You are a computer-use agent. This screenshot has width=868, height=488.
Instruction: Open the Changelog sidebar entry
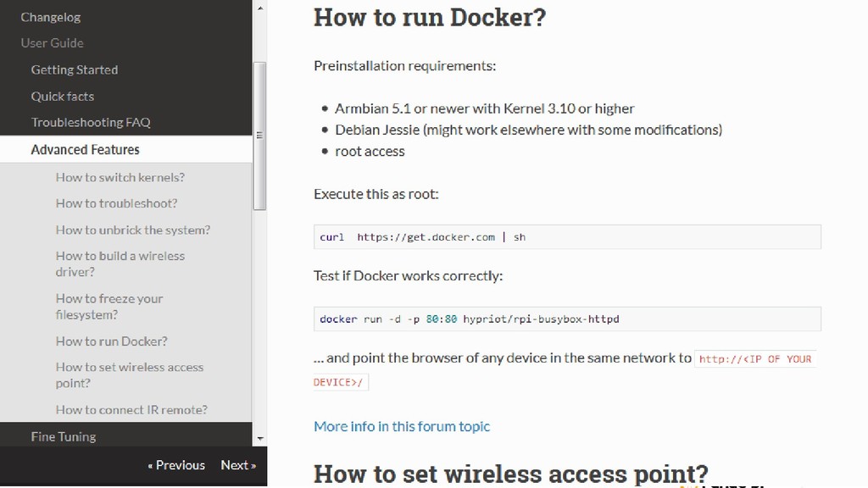50,17
